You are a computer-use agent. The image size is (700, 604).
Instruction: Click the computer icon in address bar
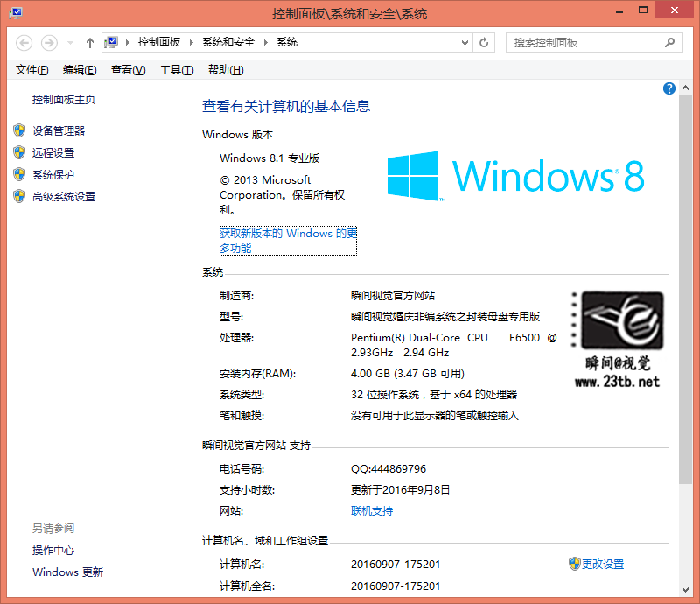(x=111, y=42)
